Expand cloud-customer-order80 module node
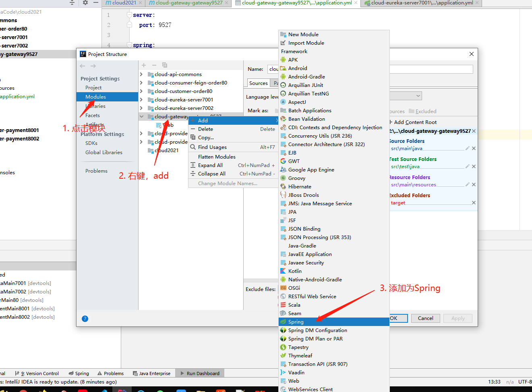Viewport: 532px width, 392px height. [x=141, y=91]
